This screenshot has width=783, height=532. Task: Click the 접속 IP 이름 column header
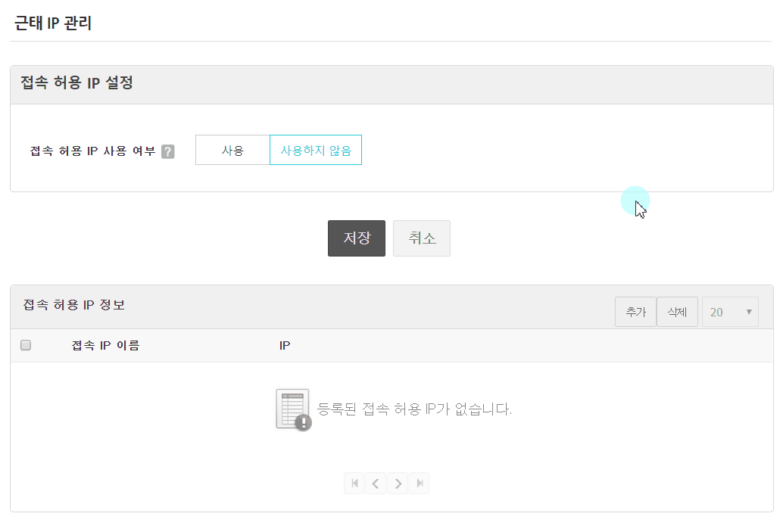click(105, 346)
